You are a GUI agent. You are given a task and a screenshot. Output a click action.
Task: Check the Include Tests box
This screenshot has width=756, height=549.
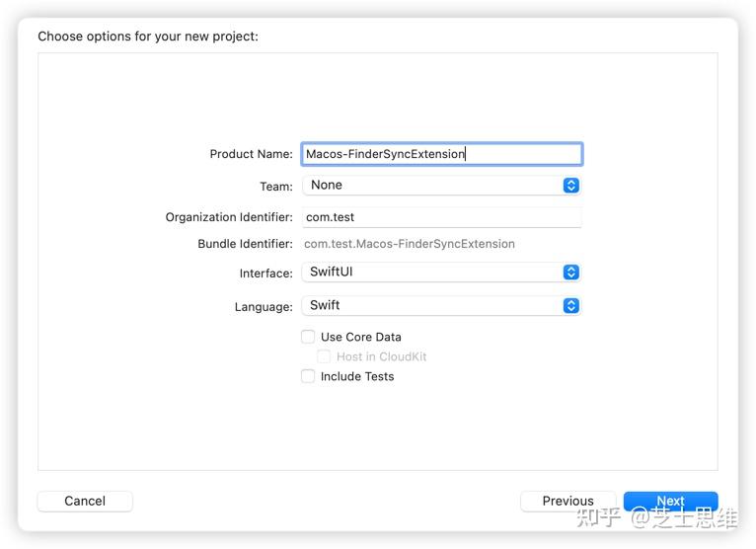(308, 376)
